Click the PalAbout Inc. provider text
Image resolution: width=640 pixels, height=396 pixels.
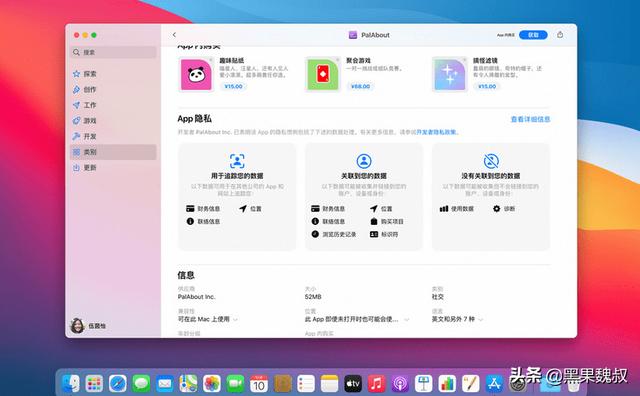[196, 297]
